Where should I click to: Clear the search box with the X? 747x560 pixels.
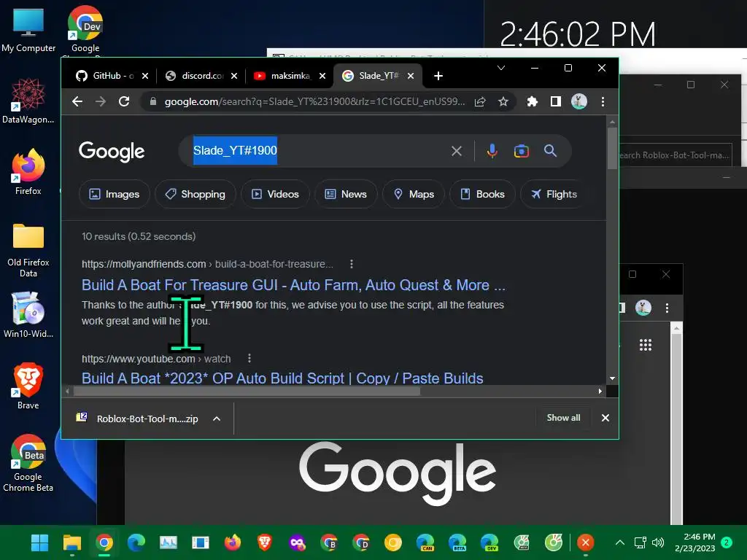tap(457, 151)
